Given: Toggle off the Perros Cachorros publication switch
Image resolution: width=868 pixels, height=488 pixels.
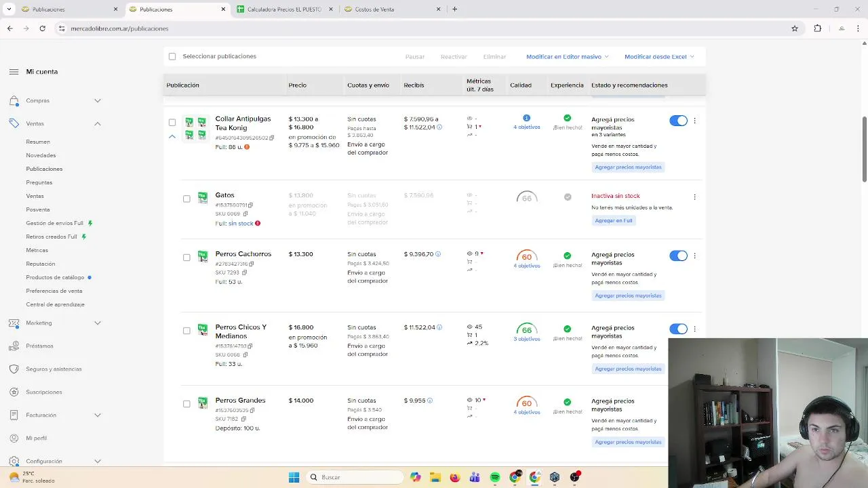Looking at the screenshot, I should [x=678, y=256].
